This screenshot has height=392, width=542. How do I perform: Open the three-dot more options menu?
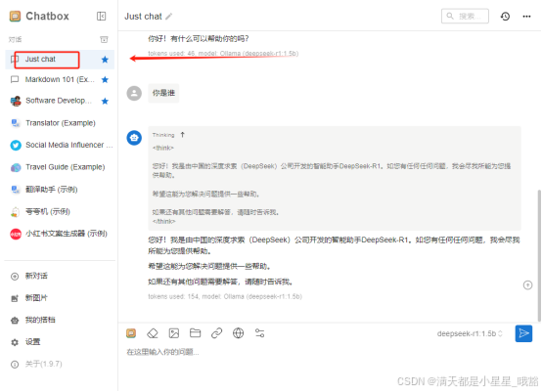coord(526,17)
